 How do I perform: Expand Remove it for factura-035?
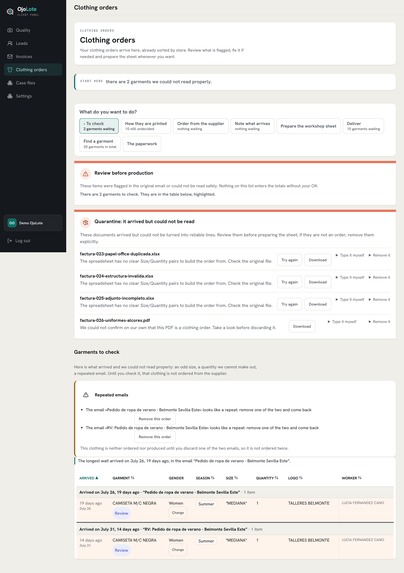coord(379,299)
